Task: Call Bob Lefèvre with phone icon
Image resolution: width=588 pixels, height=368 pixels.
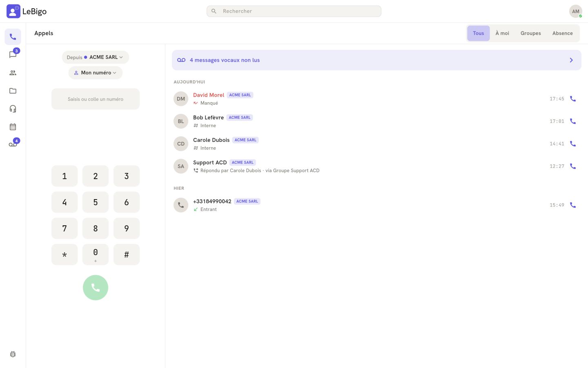Action: (573, 121)
